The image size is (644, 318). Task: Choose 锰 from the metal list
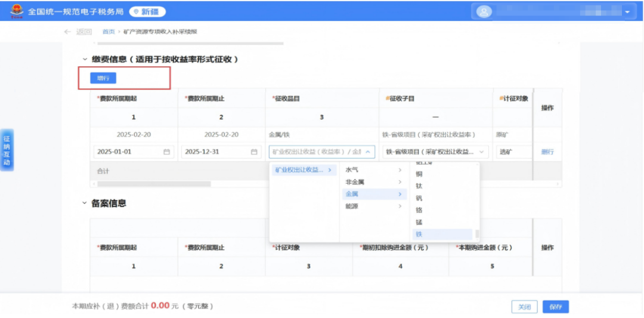[442, 223]
